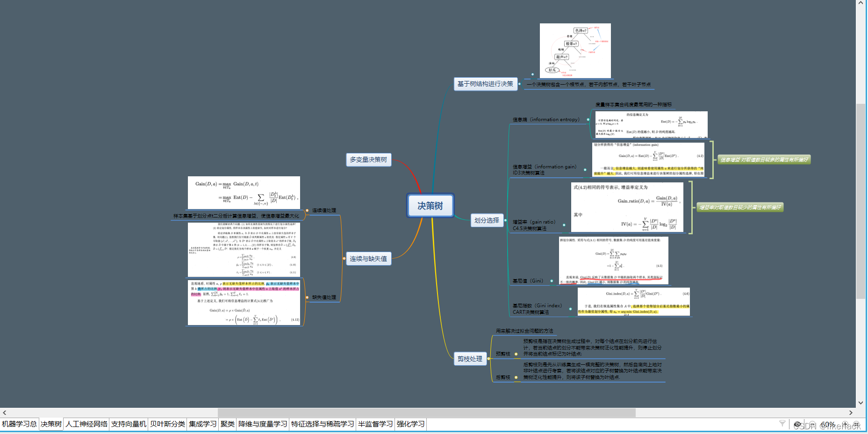Open the 60% zoom level value
The height and width of the screenshot is (434, 868).
(828, 424)
